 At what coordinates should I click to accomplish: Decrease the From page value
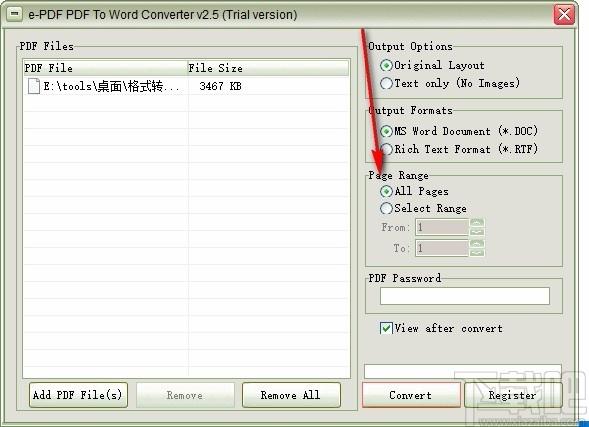coord(477,232)
